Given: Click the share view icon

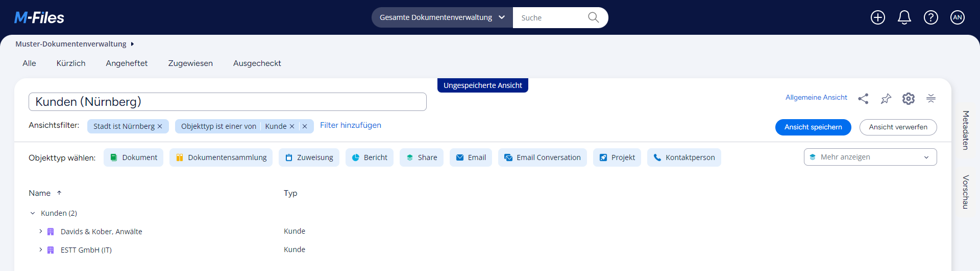Looking at the screenshot, I should pyautogui.click(x=863, y=99).
